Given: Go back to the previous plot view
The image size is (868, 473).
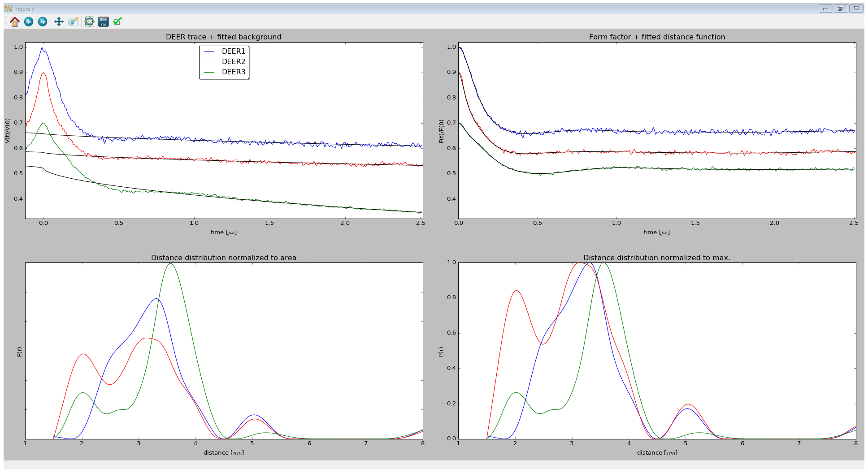Looking at the screenshot, I should coord(29,21).
